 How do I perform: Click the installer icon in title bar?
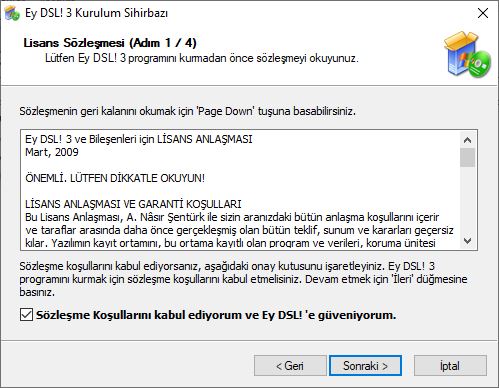pos(12,13)
